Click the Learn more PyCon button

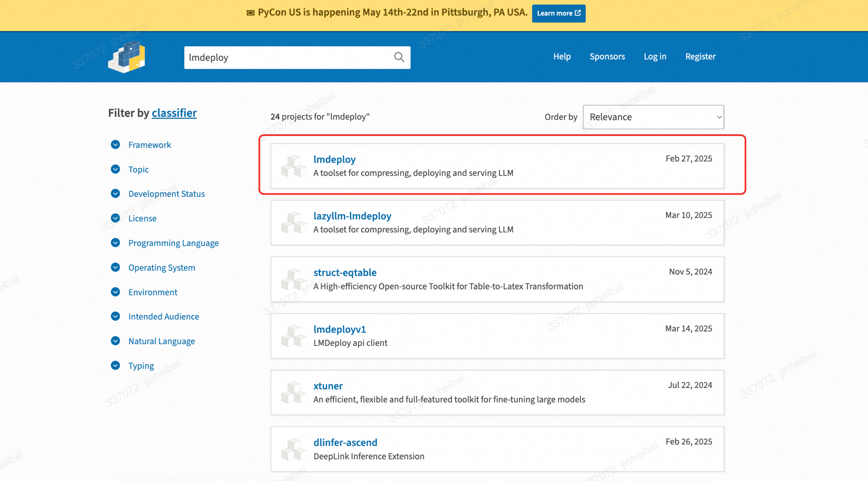558,13
